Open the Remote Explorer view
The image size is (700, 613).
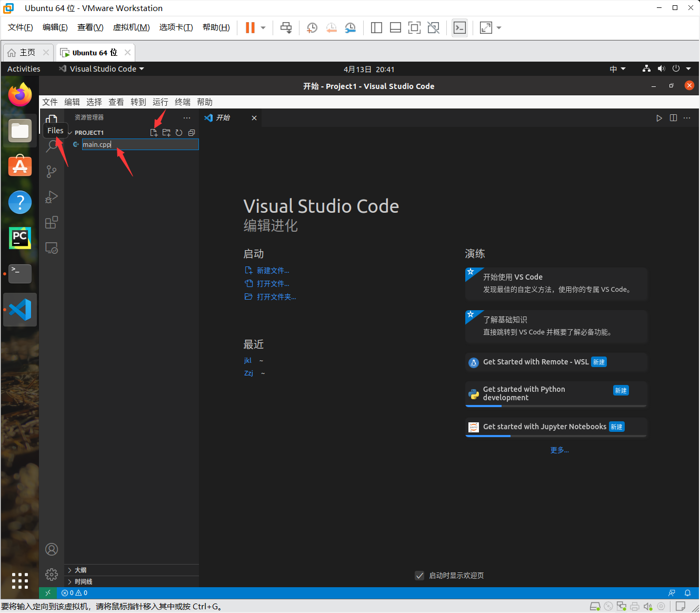(52, 248)
